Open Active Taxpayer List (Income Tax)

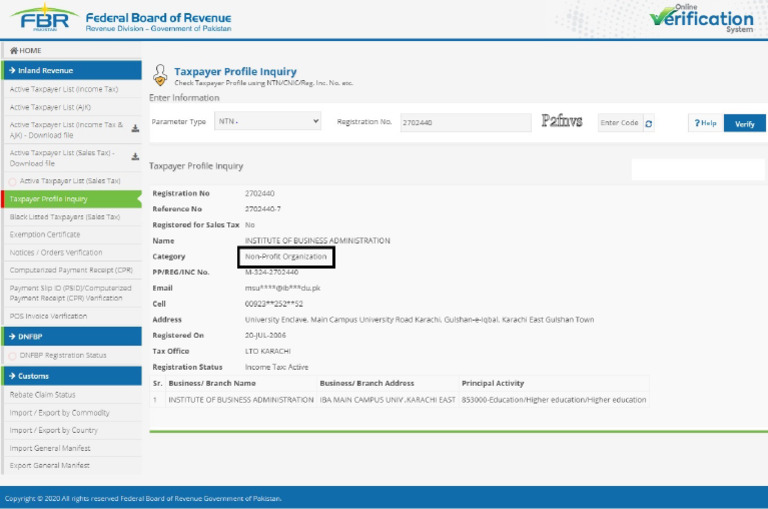tap(64, 89)
